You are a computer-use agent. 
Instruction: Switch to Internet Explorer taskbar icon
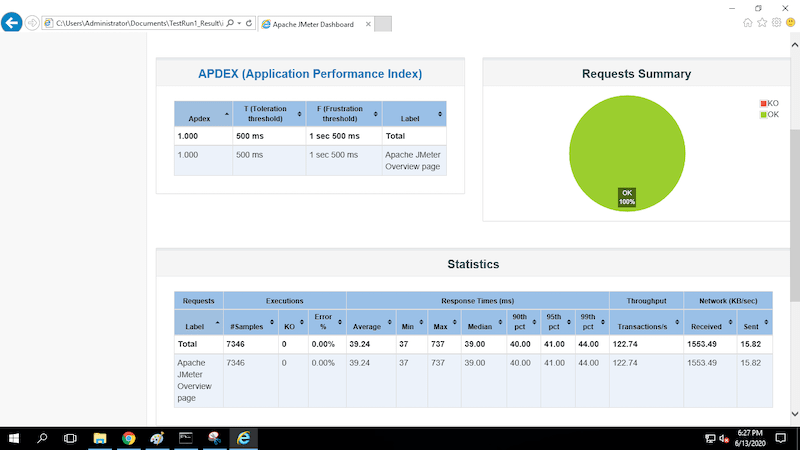click(243, 438)
